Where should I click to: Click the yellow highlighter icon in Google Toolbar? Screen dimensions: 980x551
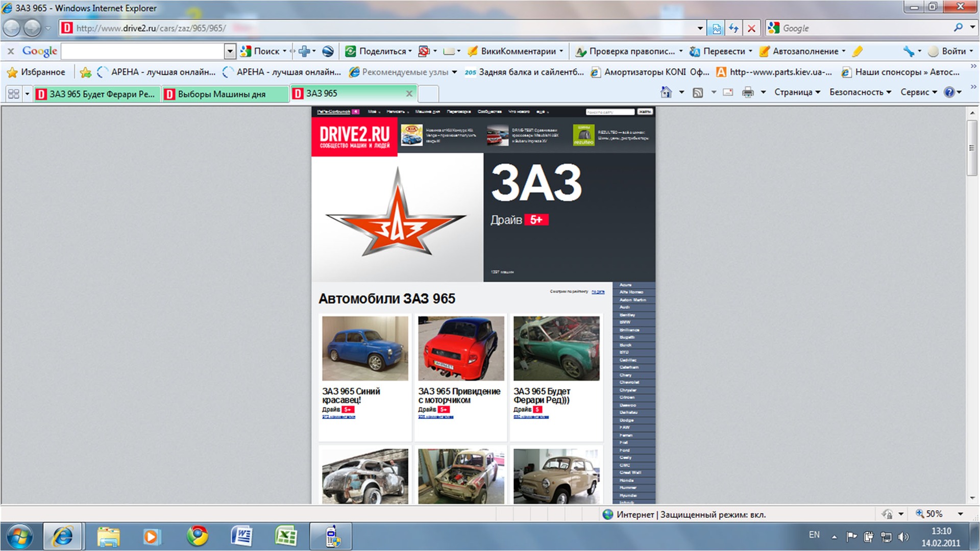pyautogui.click(x=857, y=51)
